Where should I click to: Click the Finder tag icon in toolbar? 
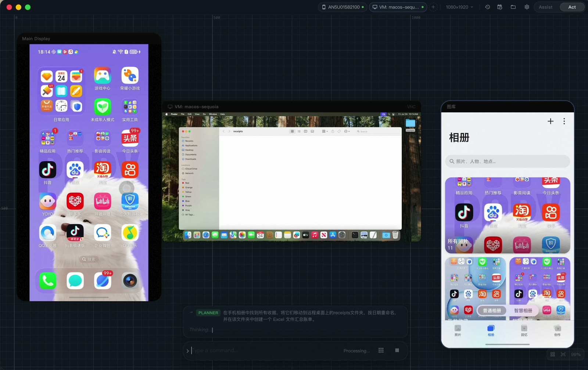coord(339,131)
